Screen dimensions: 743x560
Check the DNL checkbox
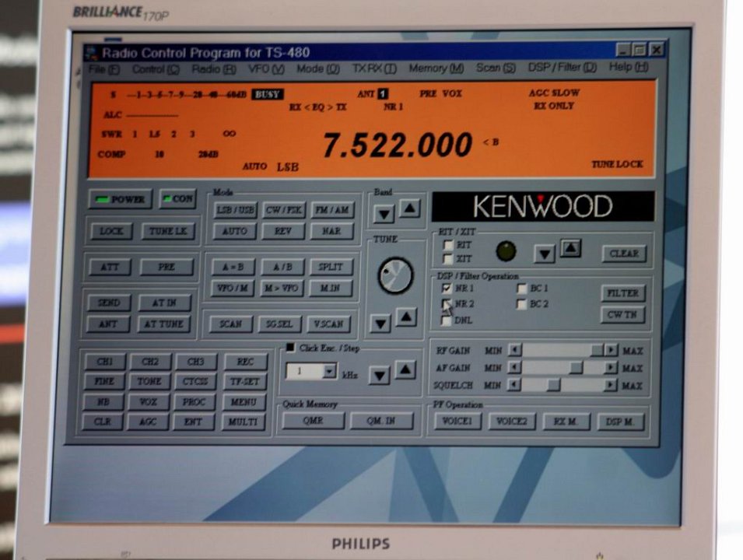pyautogui.click(x=446, y=320)
